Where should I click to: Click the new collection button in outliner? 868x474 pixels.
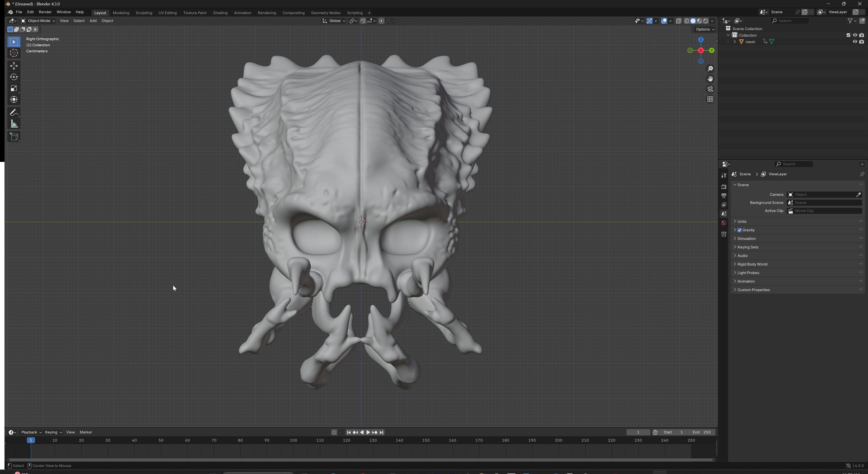pos(862,21)
